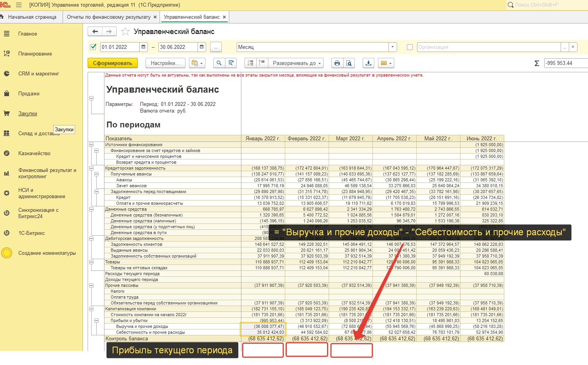
Task: Uncheck the period filter checkbox
Action: (x=93, y=47)
